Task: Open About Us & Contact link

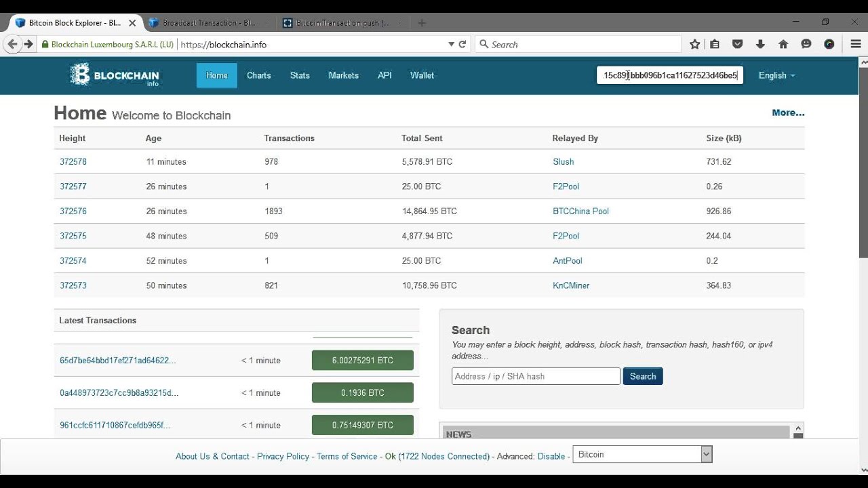Action: click(212, 456)
